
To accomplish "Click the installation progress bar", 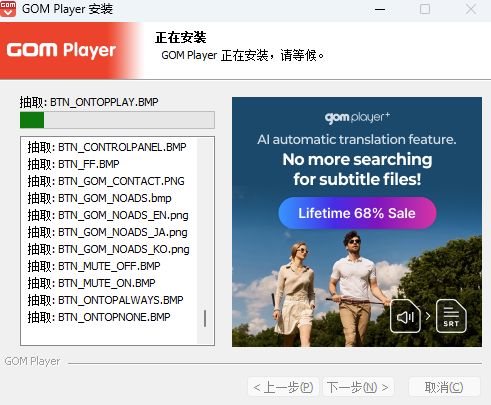I will (x=117, y=120).
